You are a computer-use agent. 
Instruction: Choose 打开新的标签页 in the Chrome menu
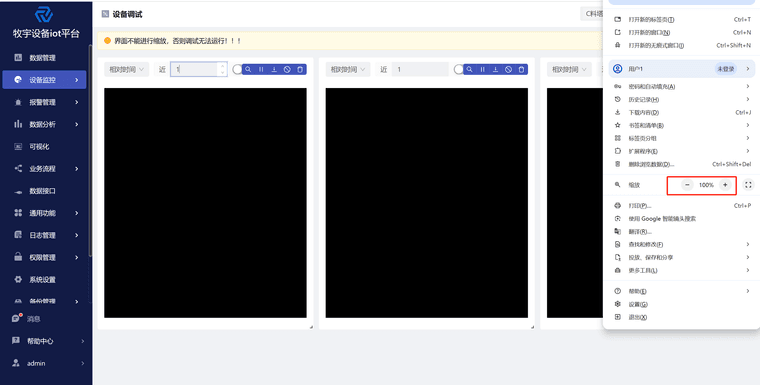click(x=681, y=20)
